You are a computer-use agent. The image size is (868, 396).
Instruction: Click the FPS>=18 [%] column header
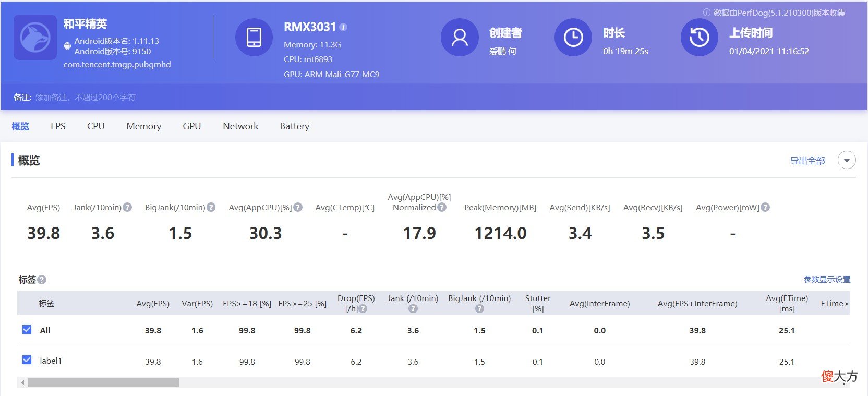point(247,304)
